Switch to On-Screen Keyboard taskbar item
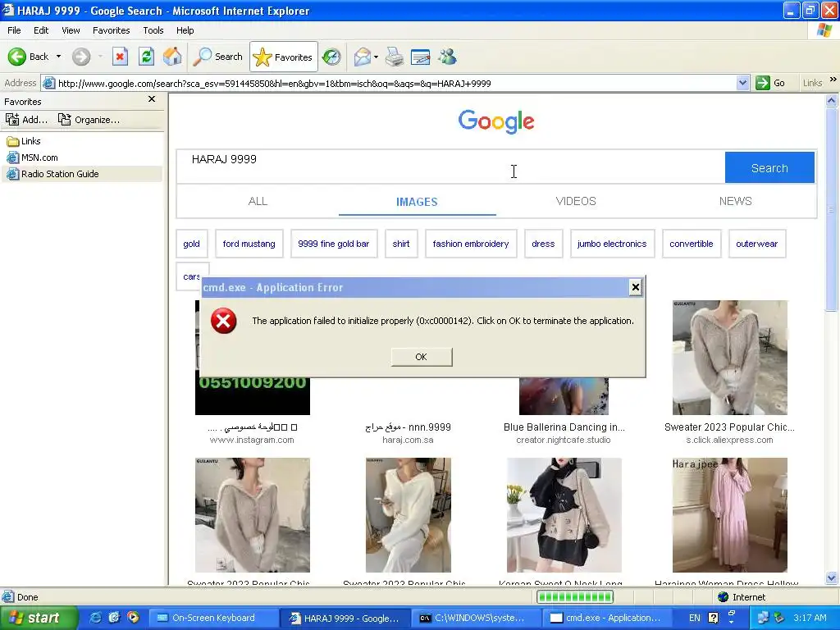This screenshot has width=840, height=630. pyautogui.click(x=212, y=618)
